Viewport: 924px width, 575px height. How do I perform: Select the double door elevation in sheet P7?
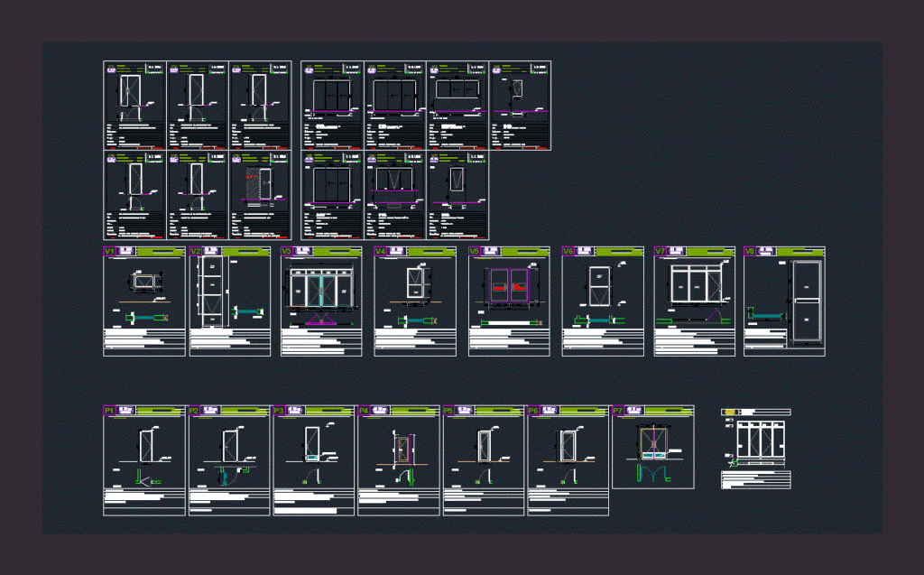point(653,442)
